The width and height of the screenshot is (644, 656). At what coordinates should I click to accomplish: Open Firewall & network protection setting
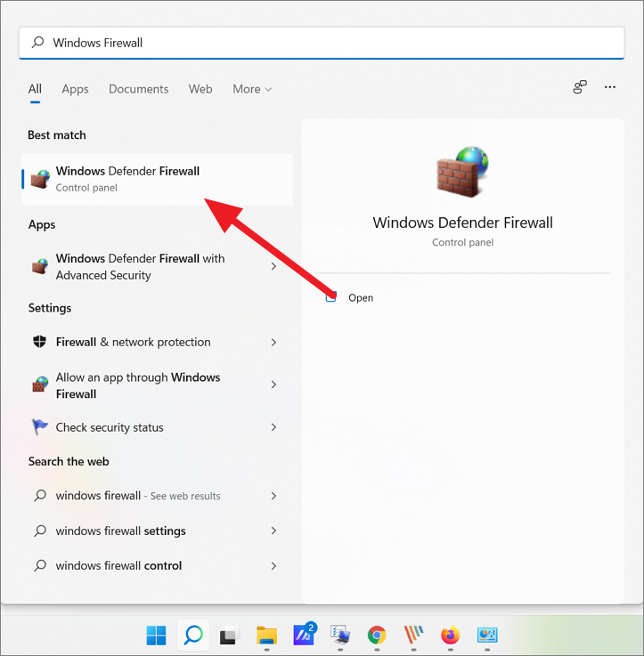tap(158, 342)
